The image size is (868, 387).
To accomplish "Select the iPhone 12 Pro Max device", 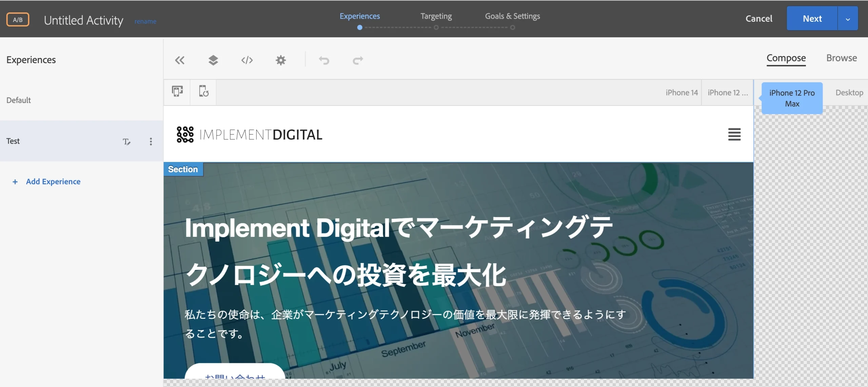I will [x=792, y=98].
